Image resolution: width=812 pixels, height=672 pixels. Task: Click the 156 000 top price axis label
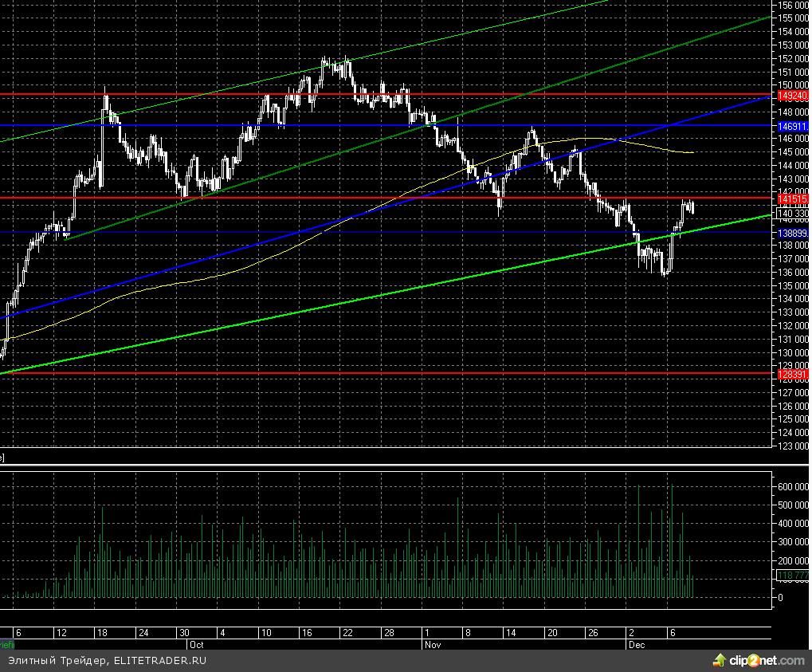[793, 4]
